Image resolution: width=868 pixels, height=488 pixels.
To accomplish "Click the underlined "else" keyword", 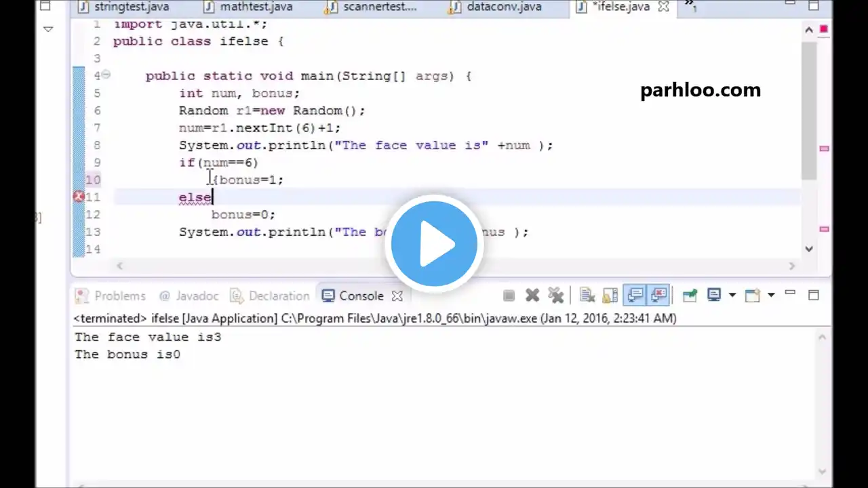I will pyautogui.click(x=195, y=197).
